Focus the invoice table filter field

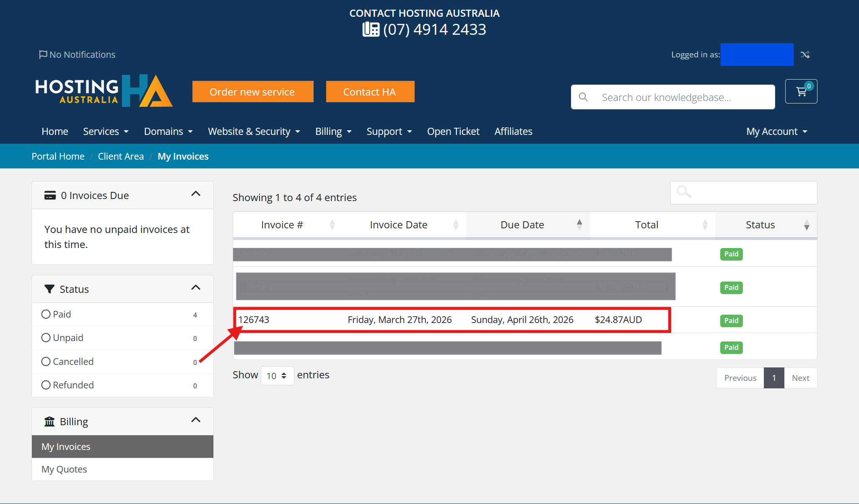pos(744,193)
